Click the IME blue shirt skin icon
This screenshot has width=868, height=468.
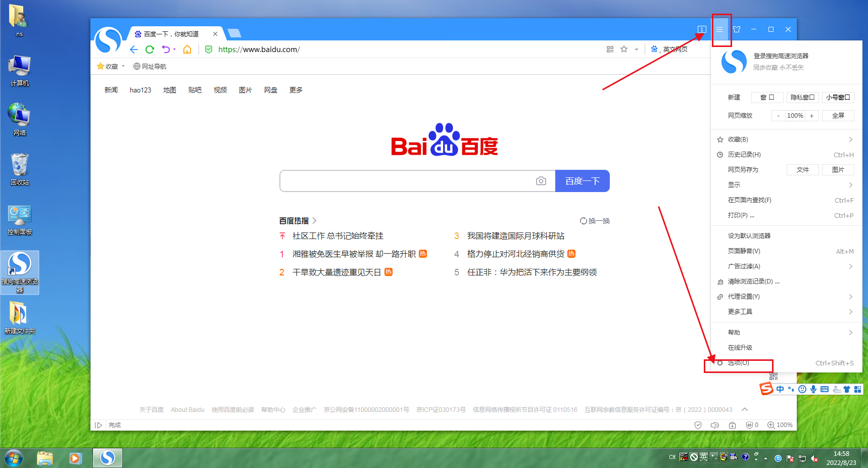click(847, 389)
